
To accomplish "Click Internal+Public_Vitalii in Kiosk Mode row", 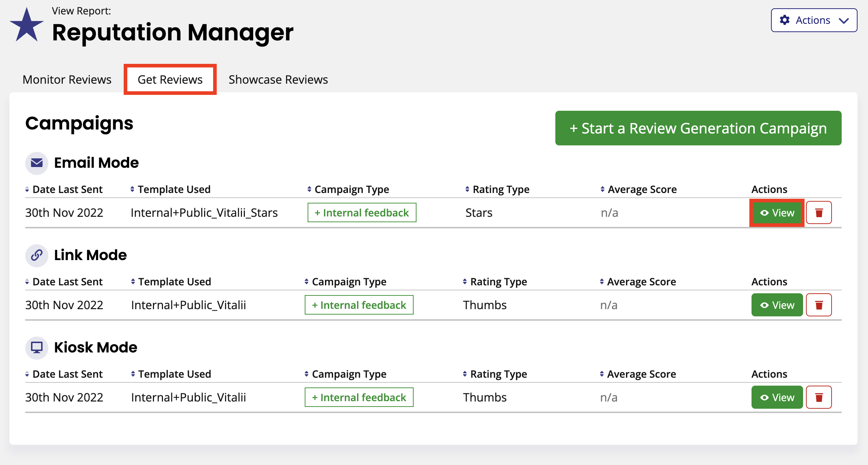I will 189,398.
